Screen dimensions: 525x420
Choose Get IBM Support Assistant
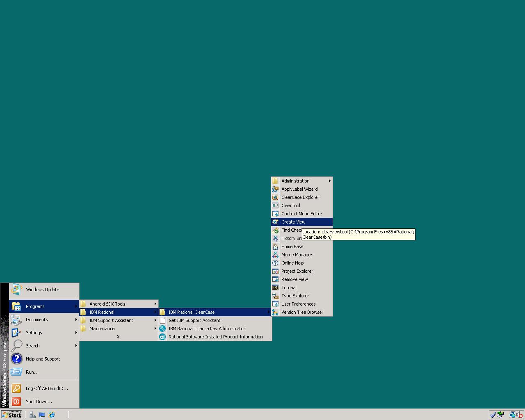[x=215, y=320]
